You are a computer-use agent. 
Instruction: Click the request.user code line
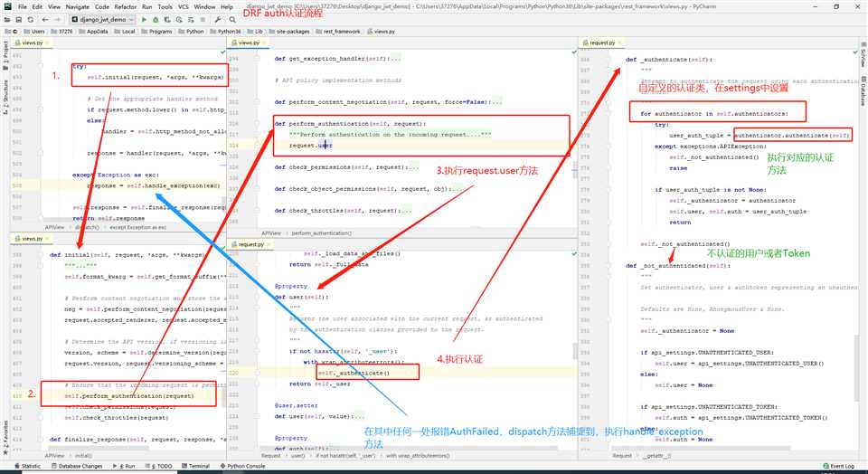[310, 145]
